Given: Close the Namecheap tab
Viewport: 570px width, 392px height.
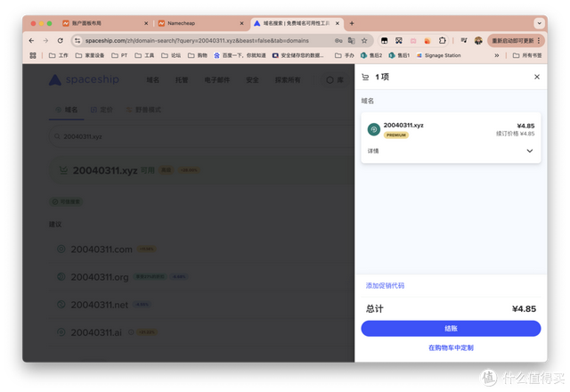Looking at the screenshot, I should 241,23.
